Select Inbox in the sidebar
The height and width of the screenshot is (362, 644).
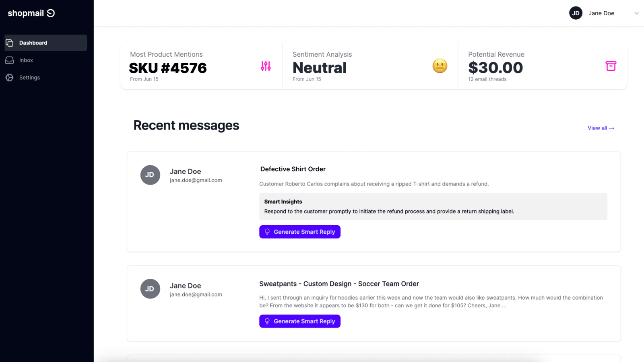[x=26, y=60]
